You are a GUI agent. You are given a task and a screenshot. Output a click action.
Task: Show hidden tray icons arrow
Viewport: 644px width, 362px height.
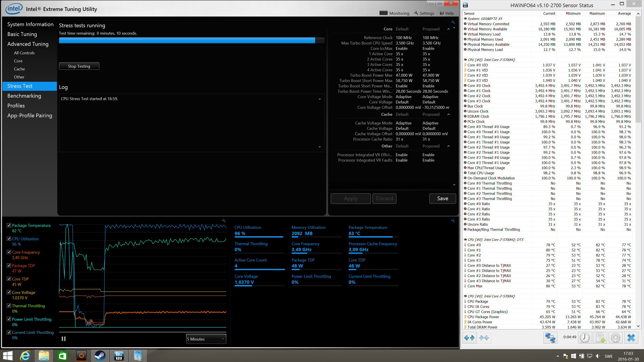coord(558,356)
